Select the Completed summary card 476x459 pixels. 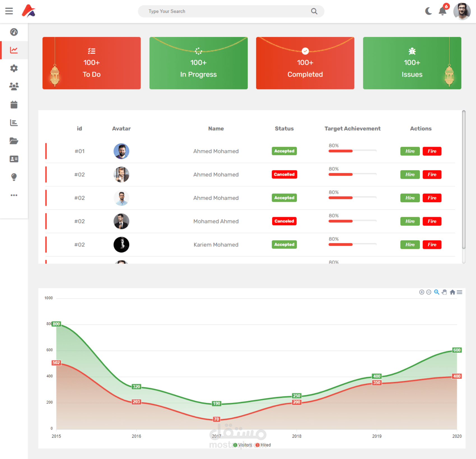(x=305, y=63)
